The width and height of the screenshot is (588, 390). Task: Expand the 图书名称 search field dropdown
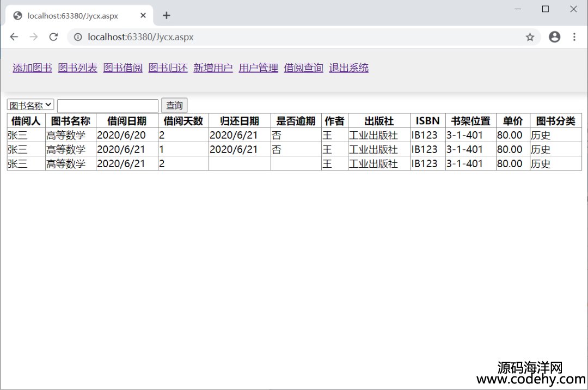point(30,105)
